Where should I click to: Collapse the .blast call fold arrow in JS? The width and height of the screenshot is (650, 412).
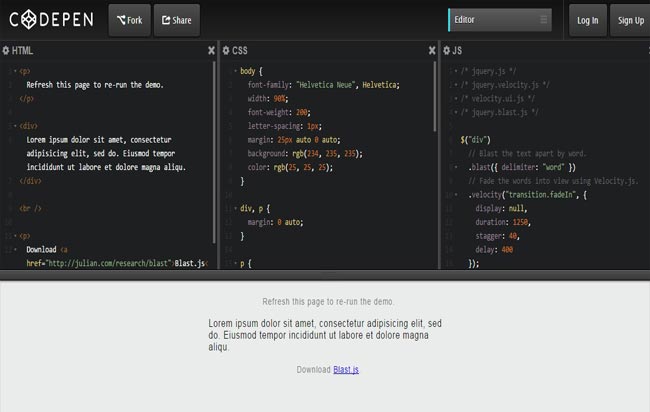tap(456, 167)
